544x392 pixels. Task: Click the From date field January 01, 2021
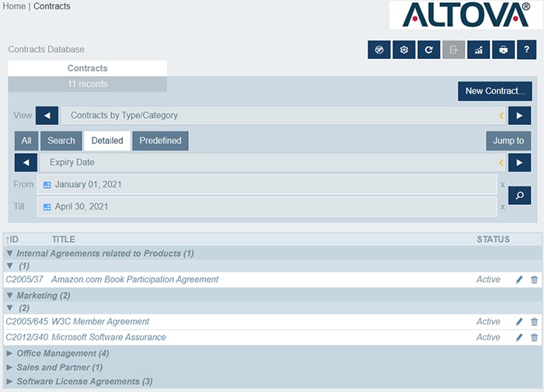(x=268, y=185)
